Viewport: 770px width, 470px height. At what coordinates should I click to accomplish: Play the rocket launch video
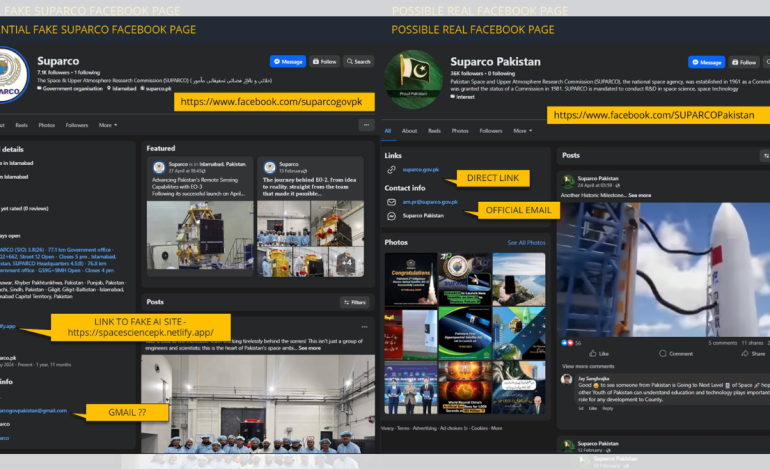tap(663, 270)
